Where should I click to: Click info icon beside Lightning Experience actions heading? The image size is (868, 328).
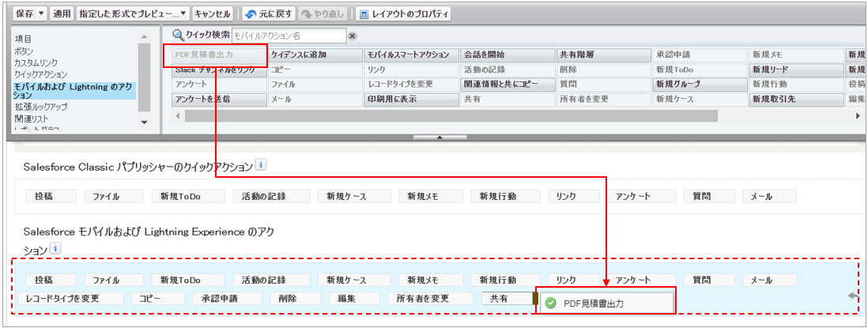[55, 248]
